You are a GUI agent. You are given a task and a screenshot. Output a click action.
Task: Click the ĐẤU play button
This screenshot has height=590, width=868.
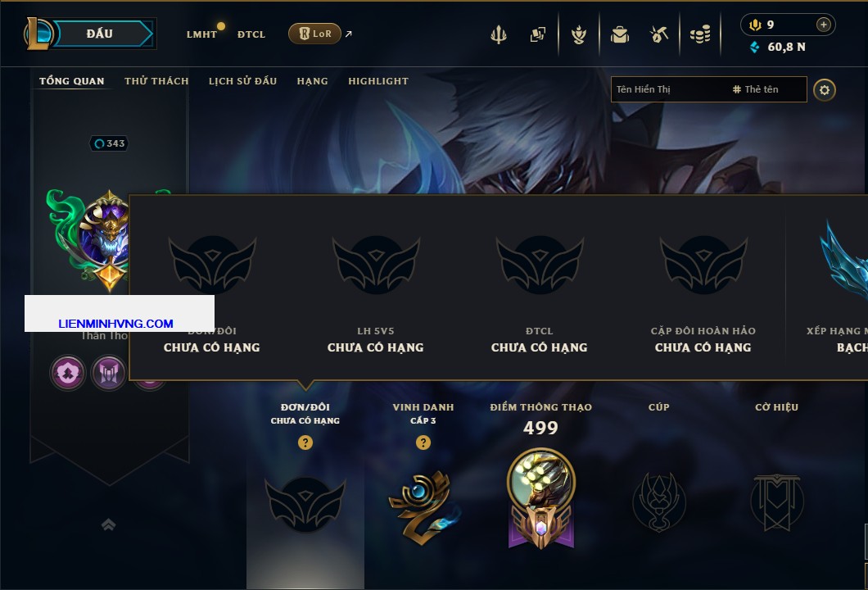click(x=101, y=34)
